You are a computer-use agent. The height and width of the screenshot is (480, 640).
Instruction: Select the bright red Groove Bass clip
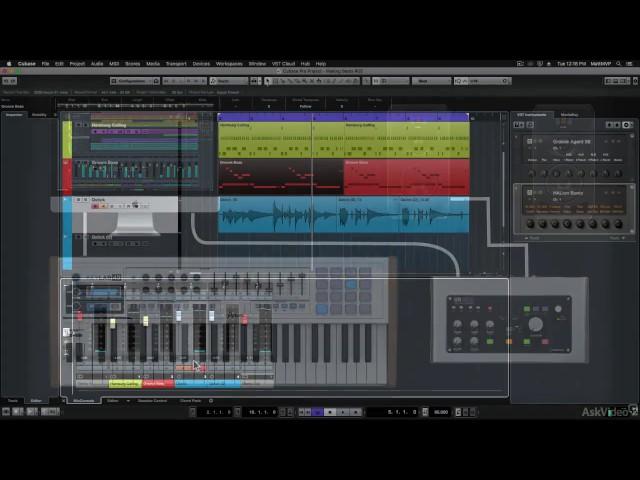(x=407, y=177)
